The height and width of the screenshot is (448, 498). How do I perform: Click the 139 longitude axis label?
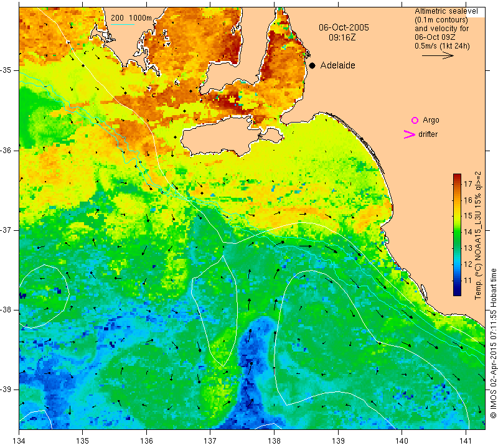338,441
